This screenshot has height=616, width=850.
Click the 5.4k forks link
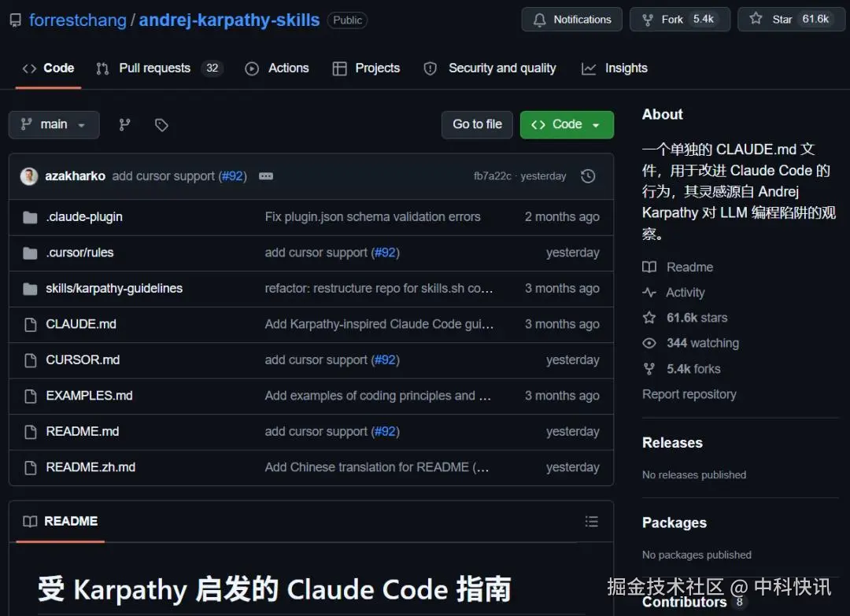[x=693, y=369]
